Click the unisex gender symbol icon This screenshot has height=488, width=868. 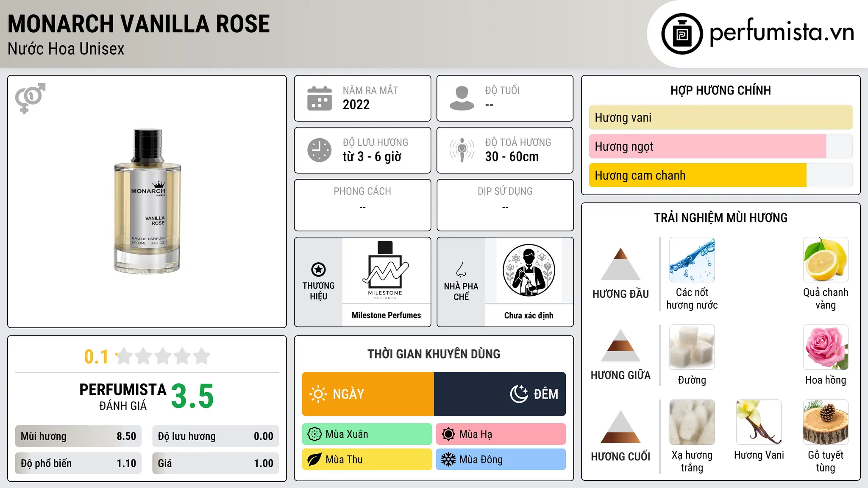tap(30, 98)
